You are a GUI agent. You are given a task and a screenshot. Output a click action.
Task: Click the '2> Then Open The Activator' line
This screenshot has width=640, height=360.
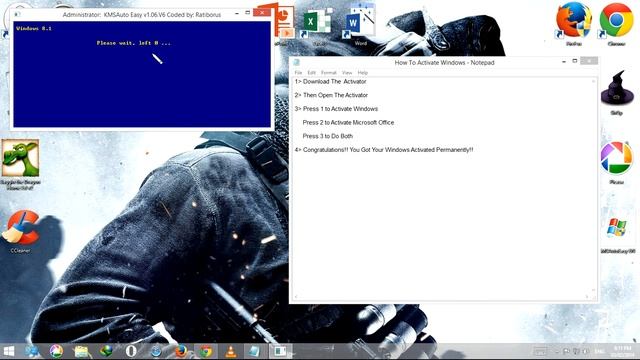[331, 95]
